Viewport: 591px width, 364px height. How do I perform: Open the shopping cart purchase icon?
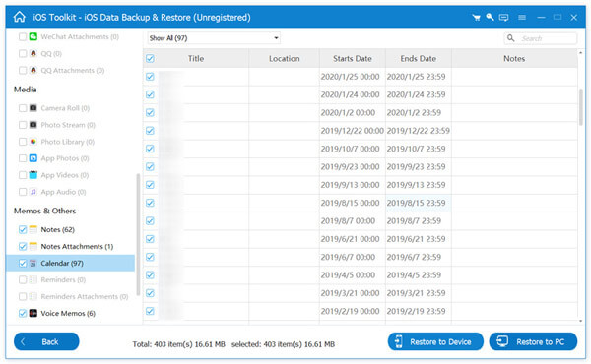[x=476, y=18]
